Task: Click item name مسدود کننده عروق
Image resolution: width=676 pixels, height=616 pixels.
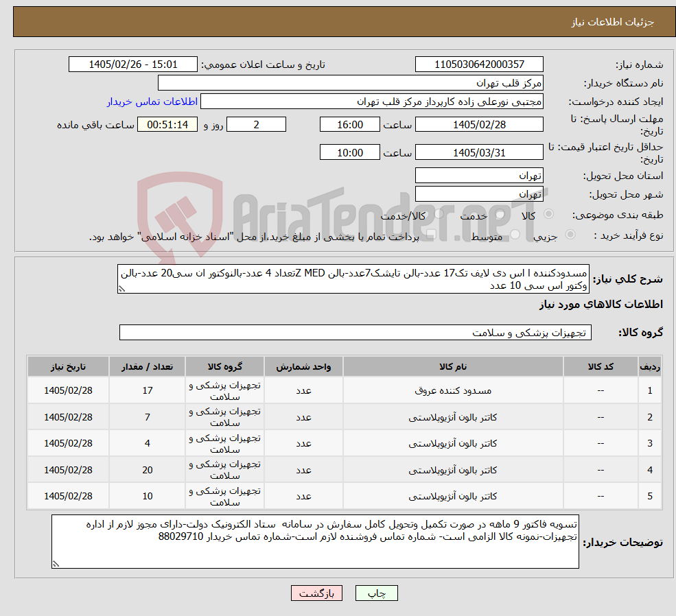Action: point(453,390)
